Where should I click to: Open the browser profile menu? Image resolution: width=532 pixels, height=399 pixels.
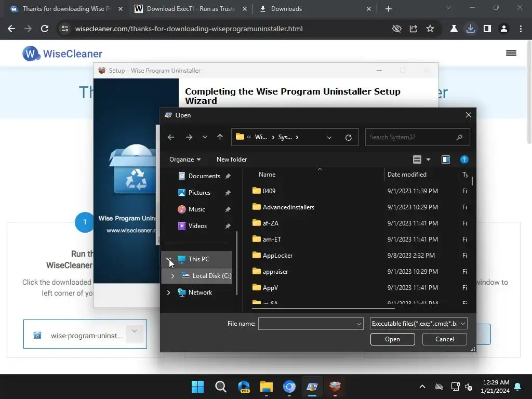pyautogui.click(x=504, y=29)
